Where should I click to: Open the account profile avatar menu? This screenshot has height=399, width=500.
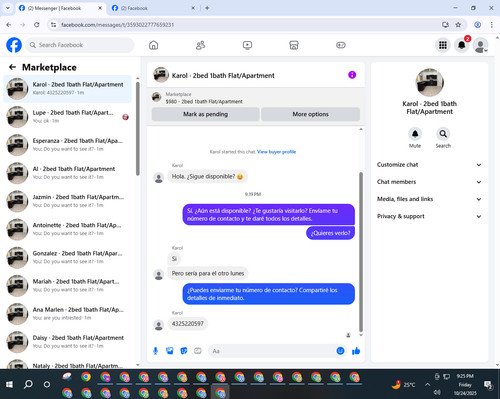(x=481, y=45)
